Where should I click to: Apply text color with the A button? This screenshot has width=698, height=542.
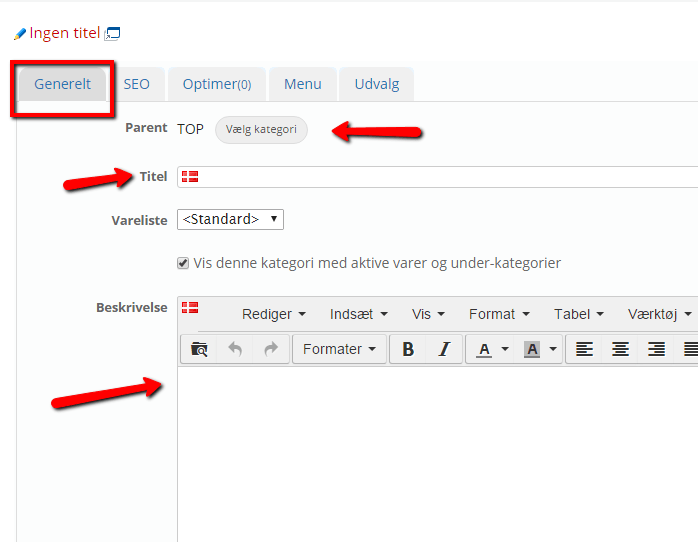click(484, 349)
